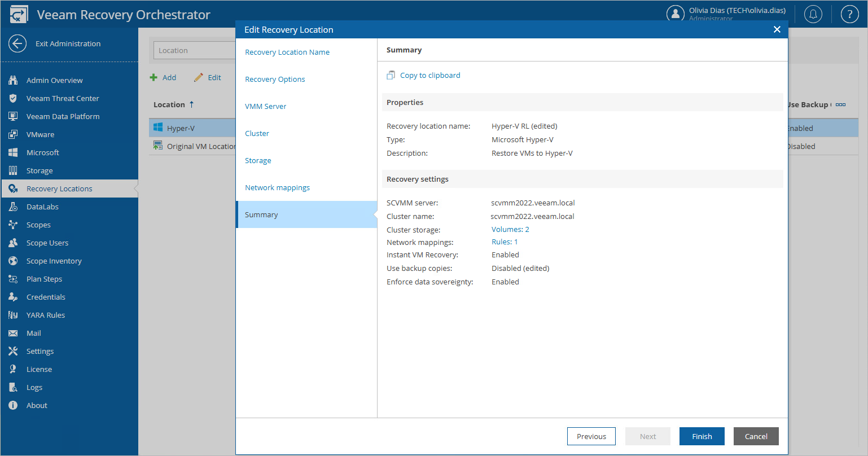Open the Volumes: 2 link
This screenshot has width=868, height=456.
point(510,229)
